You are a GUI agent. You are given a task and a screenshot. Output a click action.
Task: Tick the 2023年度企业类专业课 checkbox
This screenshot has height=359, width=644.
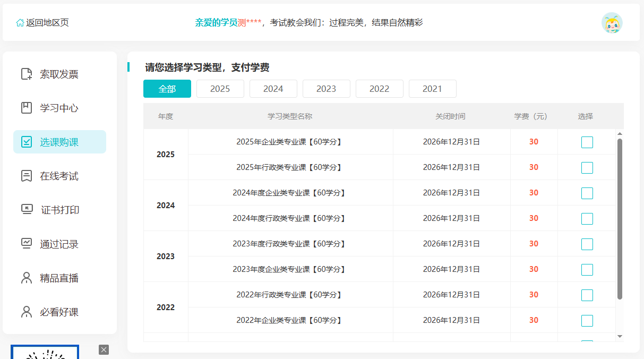click(587, 270)
